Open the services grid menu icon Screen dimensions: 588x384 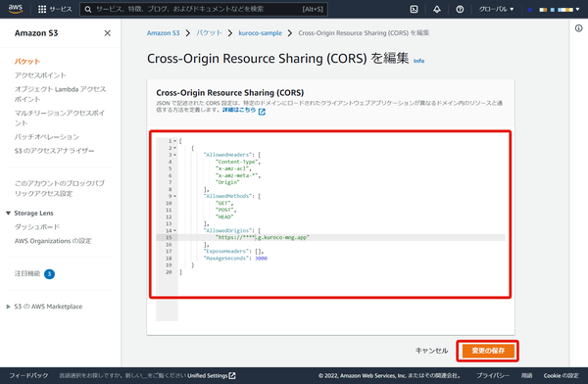point(42,9)
